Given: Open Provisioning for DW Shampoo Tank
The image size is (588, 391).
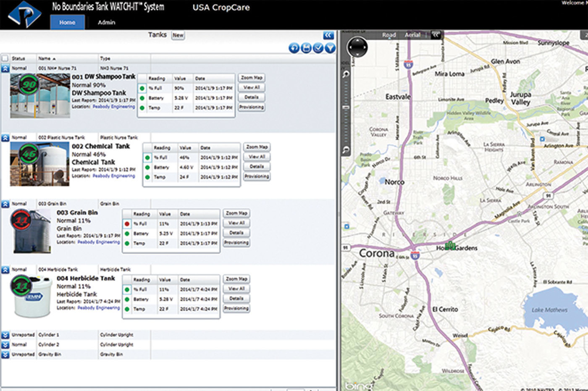Looking at the screenshot, I should [252, 107].
